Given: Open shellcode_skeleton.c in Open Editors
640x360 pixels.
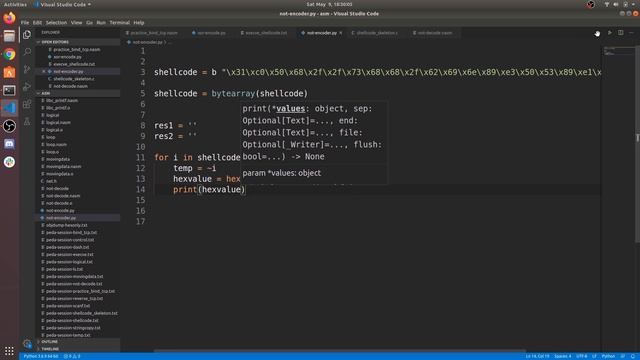Looking at the screenshot, I should click(73, 79).
